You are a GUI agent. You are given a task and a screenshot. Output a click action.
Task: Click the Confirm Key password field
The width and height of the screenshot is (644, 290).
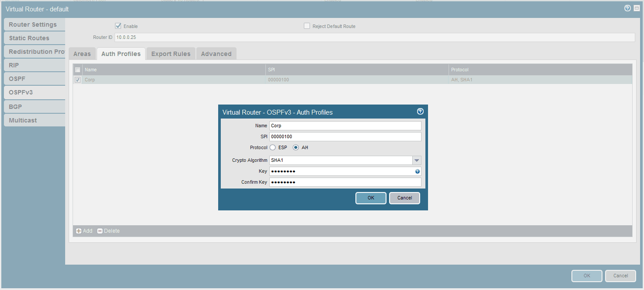point(345,182)
